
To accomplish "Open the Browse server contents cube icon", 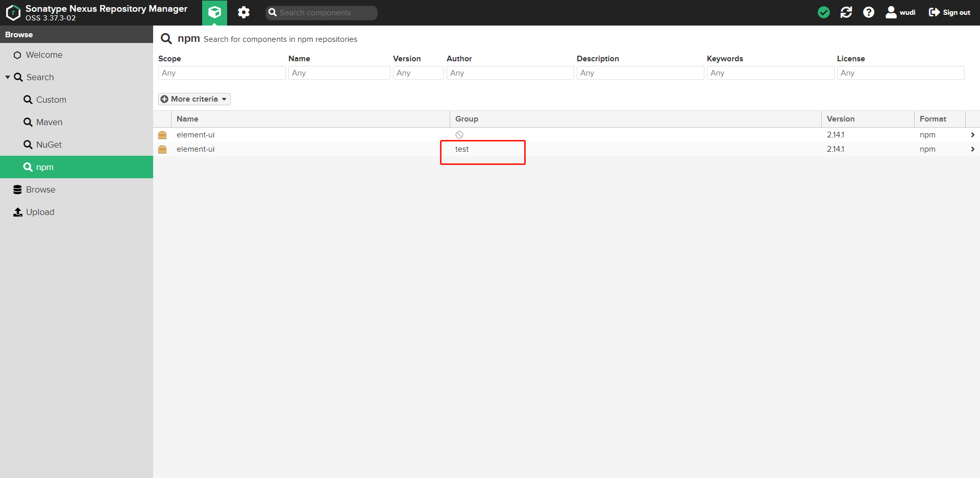I will coord(214,12).
